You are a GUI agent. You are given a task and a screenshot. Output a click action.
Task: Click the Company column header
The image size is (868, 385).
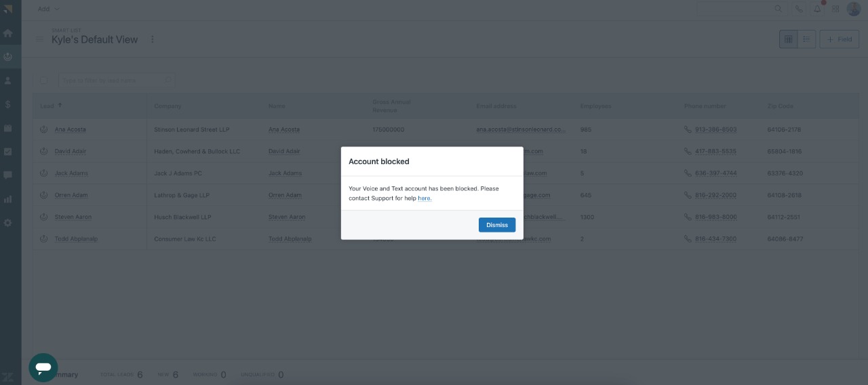pos(167,106)
